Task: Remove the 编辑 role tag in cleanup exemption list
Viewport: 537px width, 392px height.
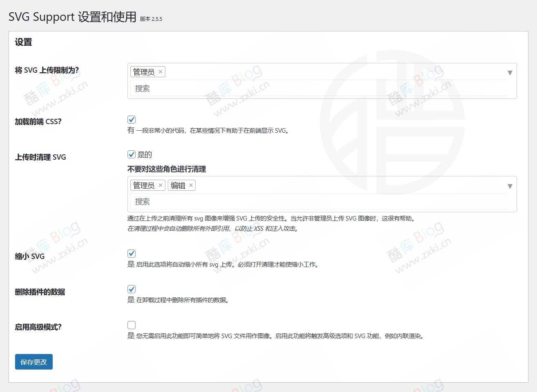Action: pos(192,185)
